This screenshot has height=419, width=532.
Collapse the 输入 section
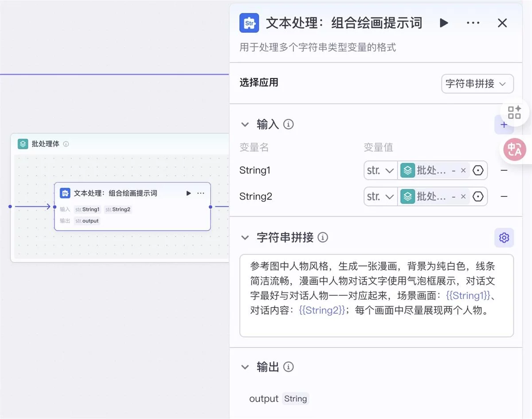[x=245, y=125]
